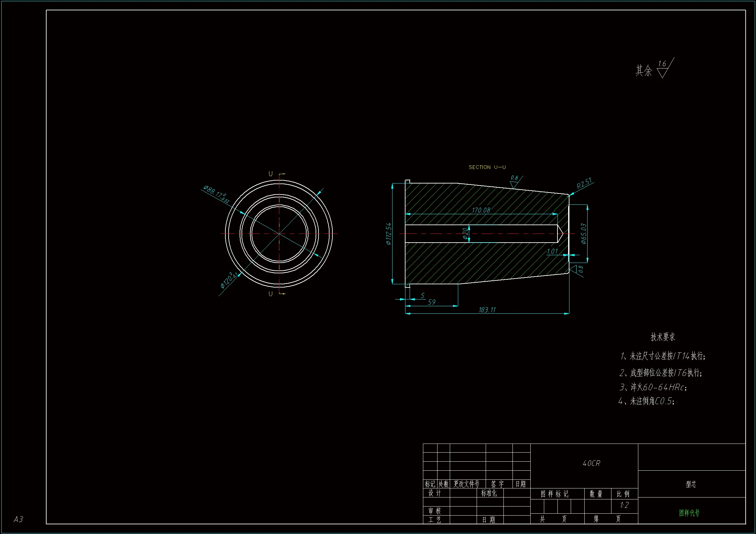Viewport: 756px width, 534px height.
Task: Pick the Ø65.03 dimension text
Action: pos(584,234)
